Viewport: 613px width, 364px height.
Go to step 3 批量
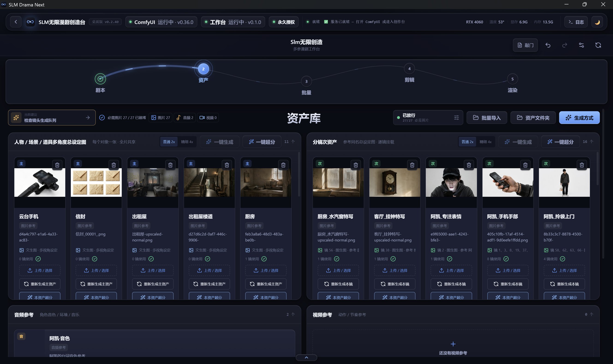[306, 81]
